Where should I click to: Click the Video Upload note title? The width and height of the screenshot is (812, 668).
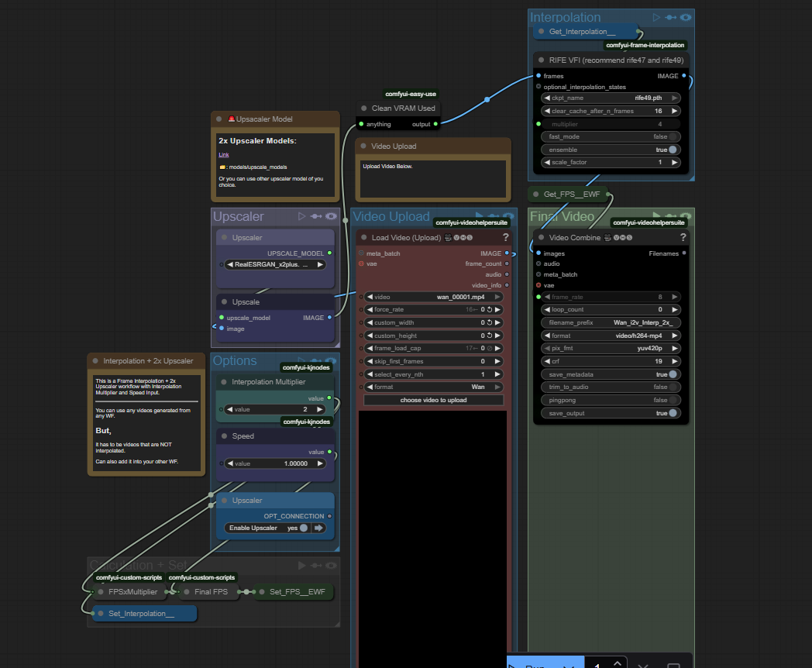click(x=394, y=146)
